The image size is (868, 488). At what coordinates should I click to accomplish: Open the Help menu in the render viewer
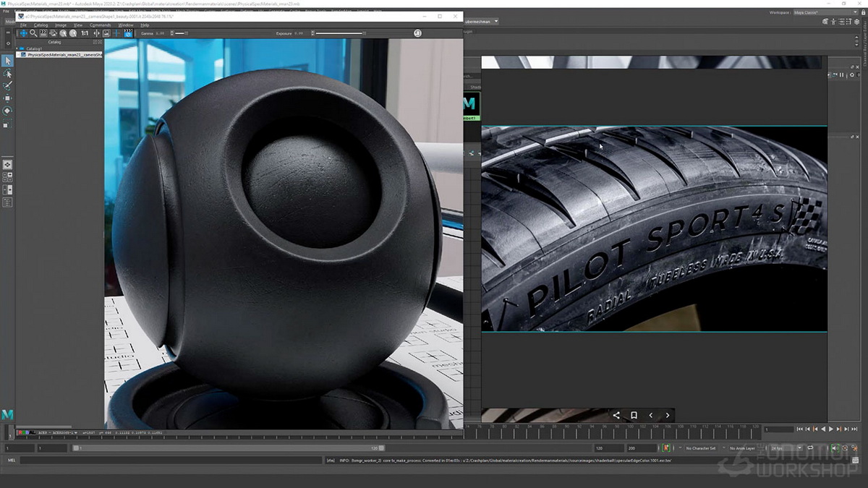coord(145,25)
